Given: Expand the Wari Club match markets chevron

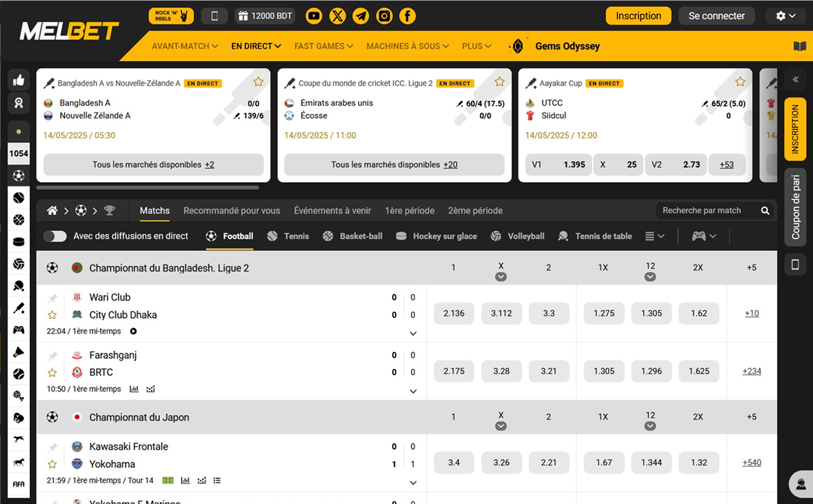Looking at the screenshot, I should [x=413, y=334].
